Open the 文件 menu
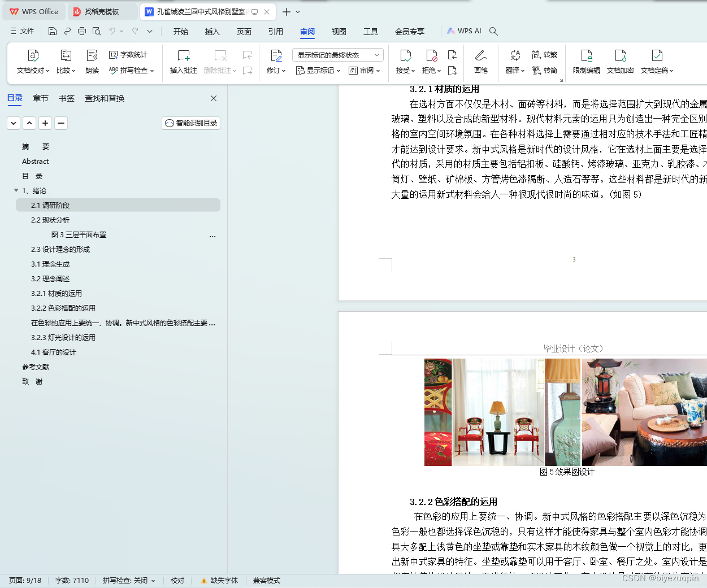707x588 pixels. tap(23, 31)
